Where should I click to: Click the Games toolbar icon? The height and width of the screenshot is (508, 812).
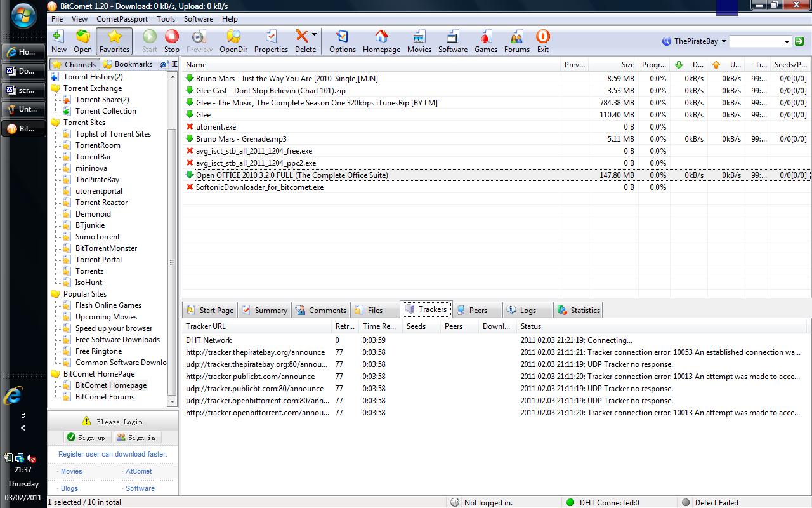(486, 41)
